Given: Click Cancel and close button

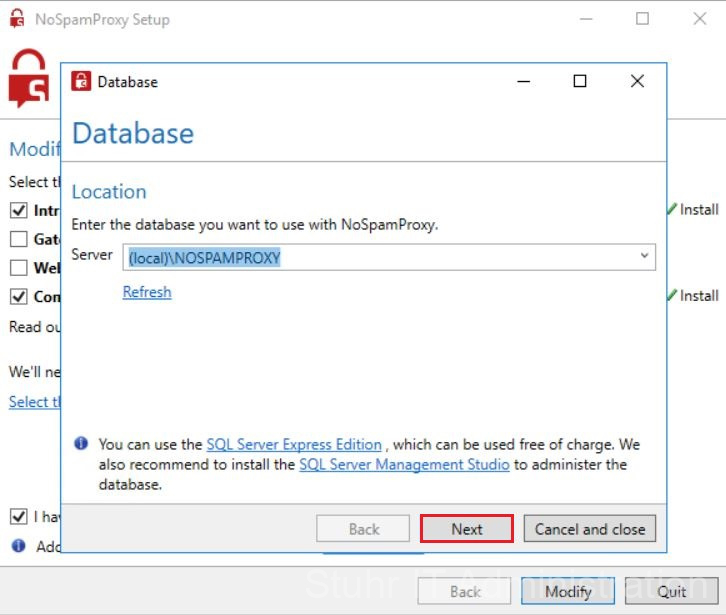Looking at the screenshot, I should pyautogui.click(x=590, y=528).
